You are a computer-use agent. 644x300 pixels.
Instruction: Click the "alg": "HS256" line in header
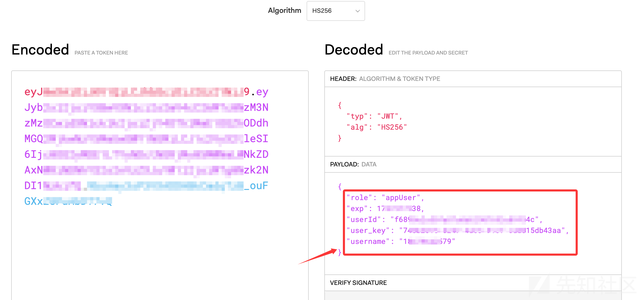click(x=377, y=127)
